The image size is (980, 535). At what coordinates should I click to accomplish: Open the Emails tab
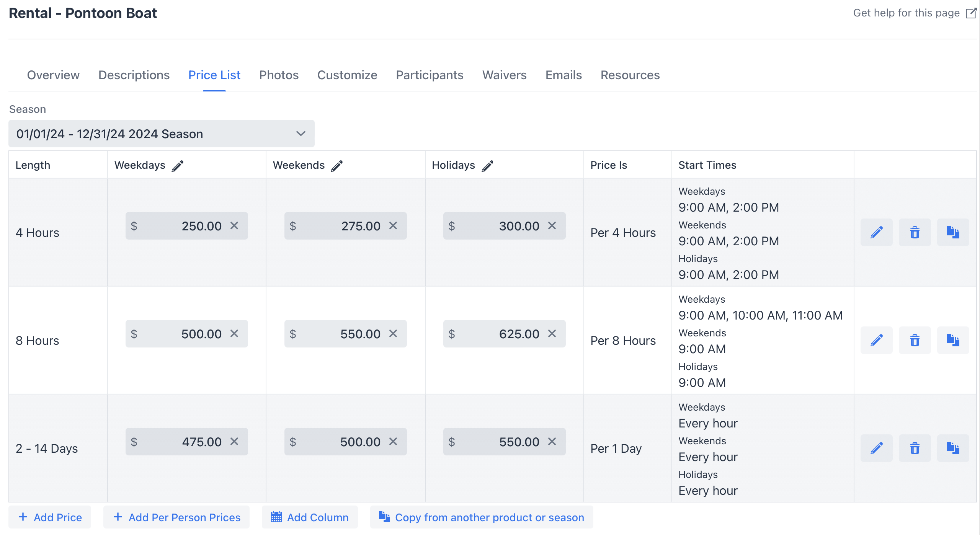[x=563, y=75]
